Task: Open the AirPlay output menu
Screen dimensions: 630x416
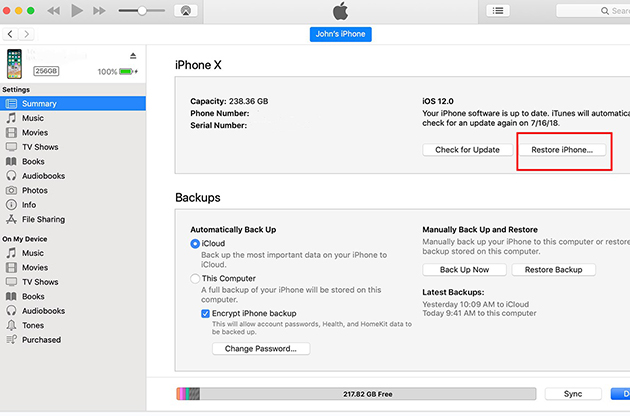Action: [x=186, y=11]
